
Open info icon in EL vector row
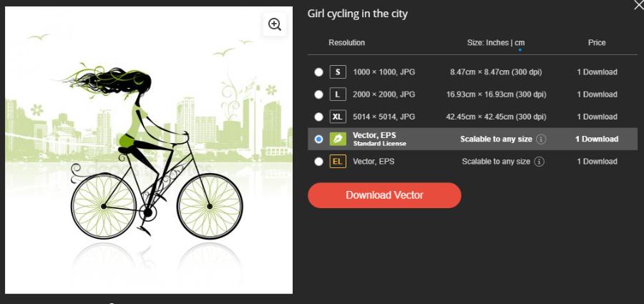pyautogui.click(x=540, y=162)
